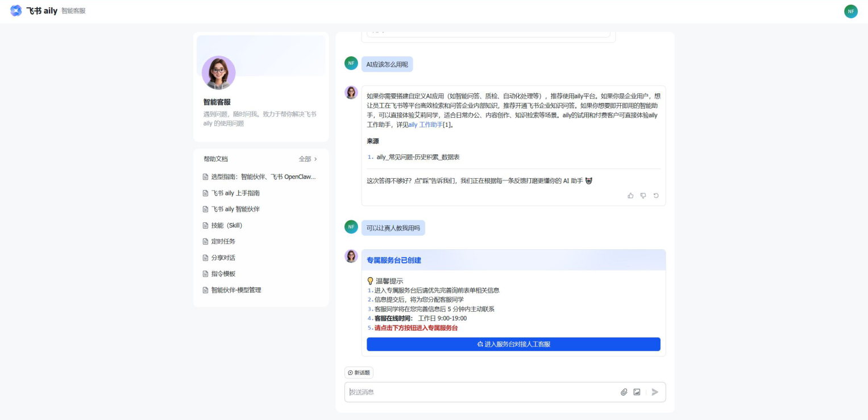Click the 帮助文档 section heading
This screenshot has width=868, height=420.
point(215,159)
